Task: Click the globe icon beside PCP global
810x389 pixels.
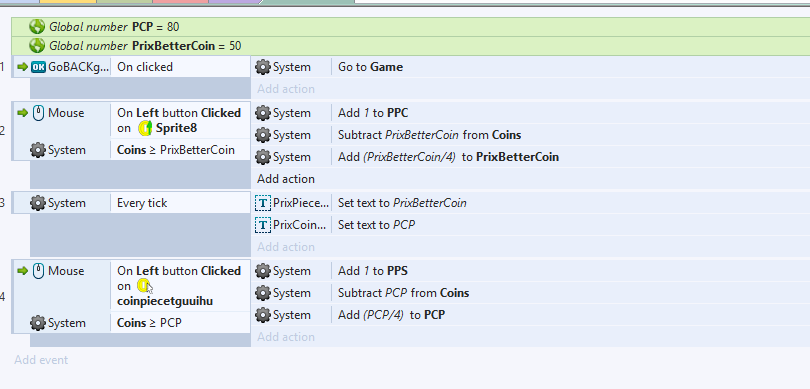Action: coord(37,27)
